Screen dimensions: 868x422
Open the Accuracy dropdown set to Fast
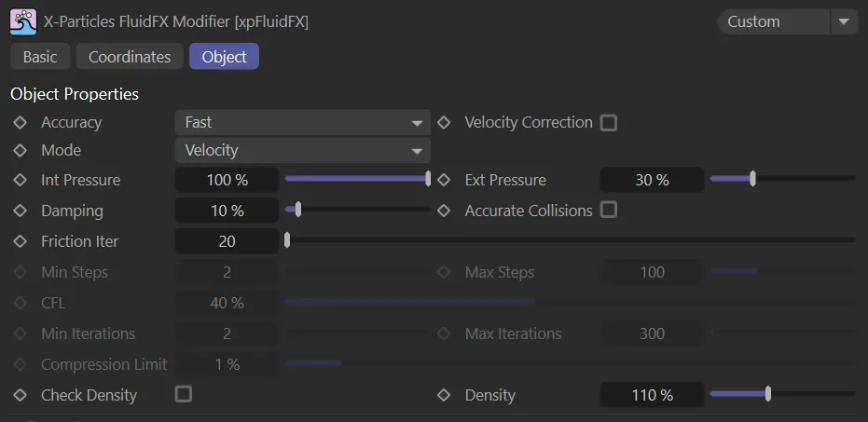[x=302, y=122]
